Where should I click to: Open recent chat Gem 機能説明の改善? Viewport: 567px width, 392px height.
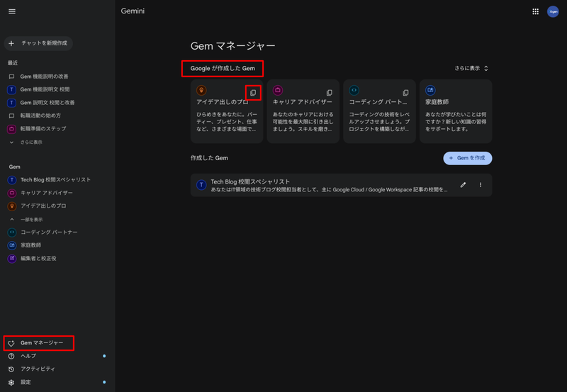[x=44, y=77]
